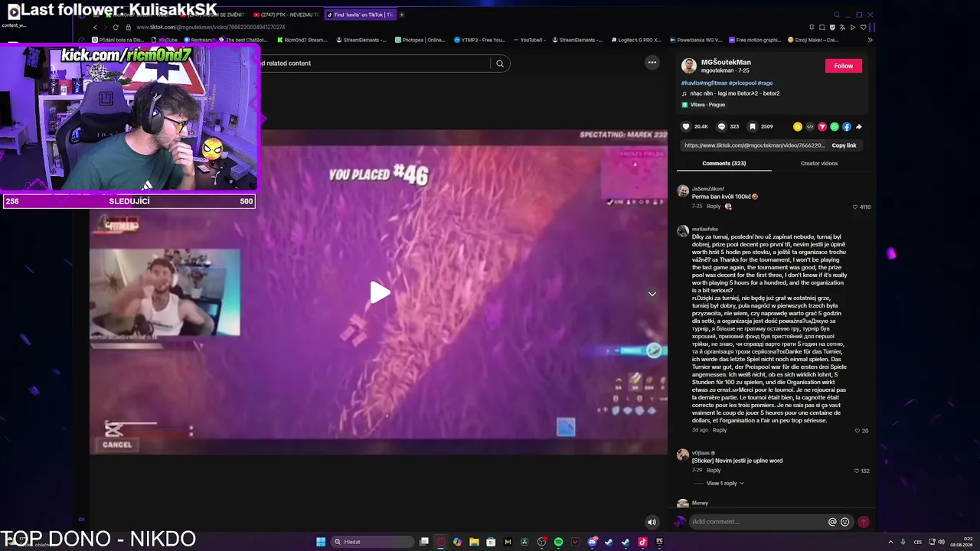Viewport: 980px width, 551px height.
Task: Go to next video with down chevron
Action: coord(652,294)
